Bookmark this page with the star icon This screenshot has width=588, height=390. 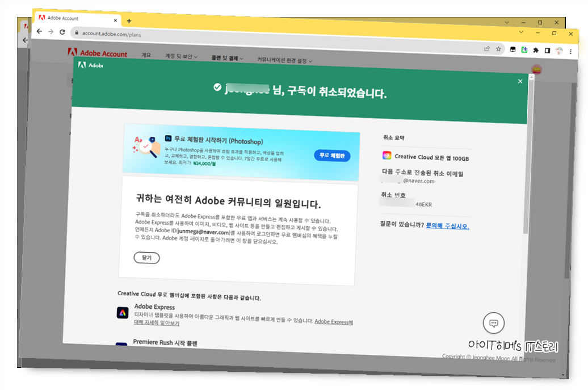(498, 49)
